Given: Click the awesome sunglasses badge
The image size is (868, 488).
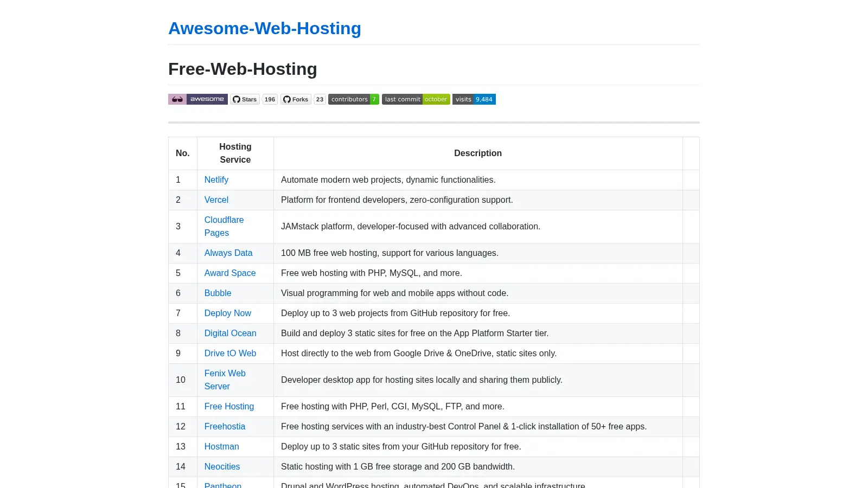Looking at the screenshot, I should [x=198, y=99].
